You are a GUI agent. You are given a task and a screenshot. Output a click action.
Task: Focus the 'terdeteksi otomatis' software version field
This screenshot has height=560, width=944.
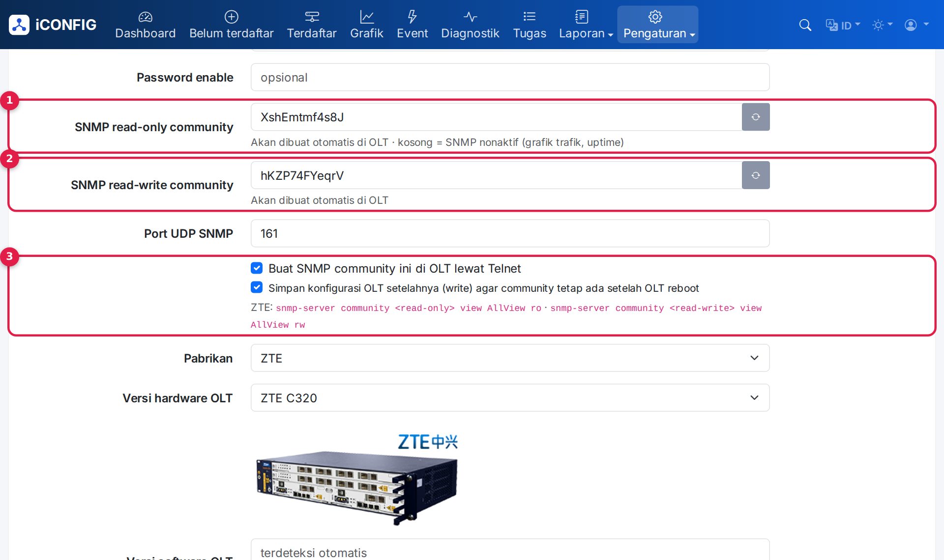click(510, 550)
